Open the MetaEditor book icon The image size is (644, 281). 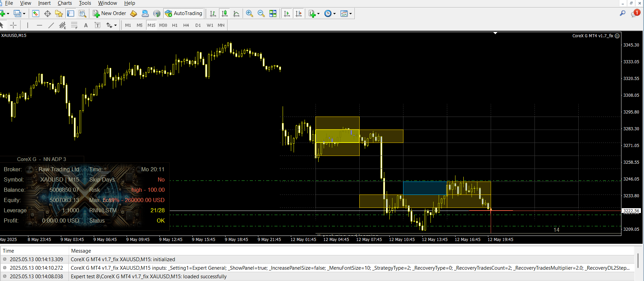point(133,13)
